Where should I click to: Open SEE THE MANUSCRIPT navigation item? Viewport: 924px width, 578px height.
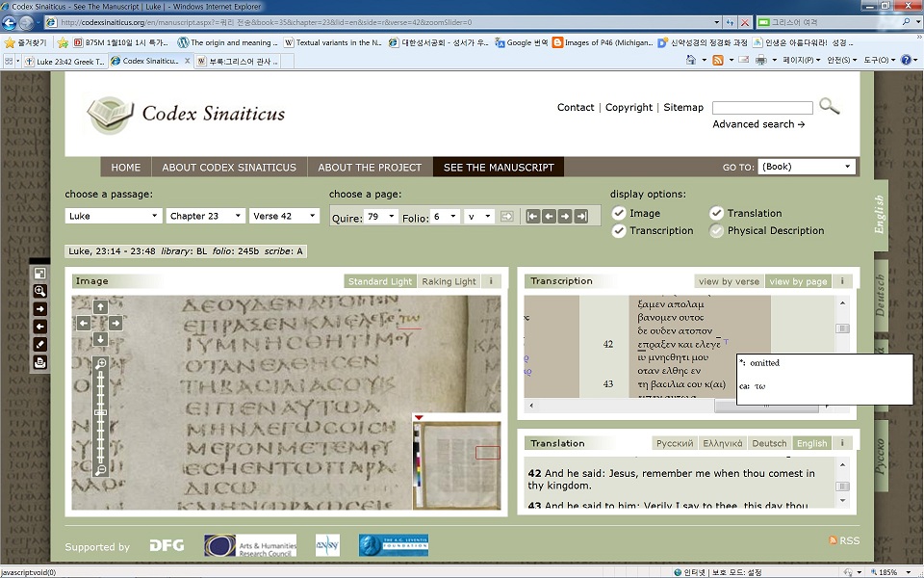point(499,167)
